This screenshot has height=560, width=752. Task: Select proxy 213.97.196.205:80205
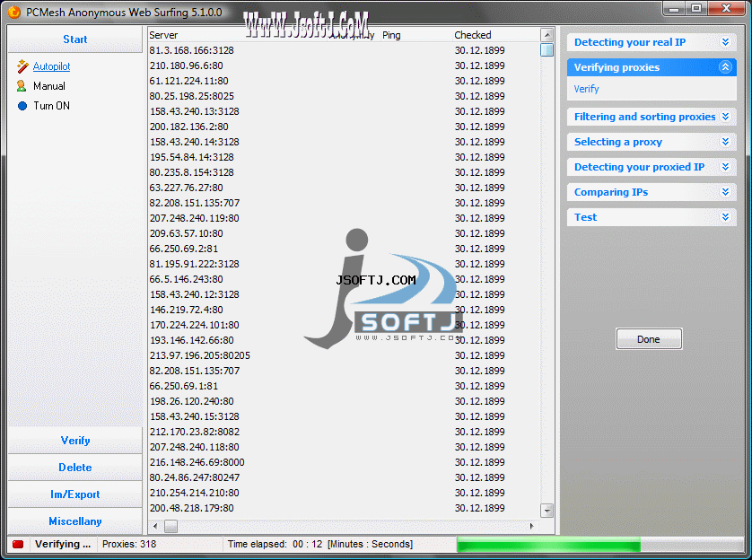(x=199, y=355)
